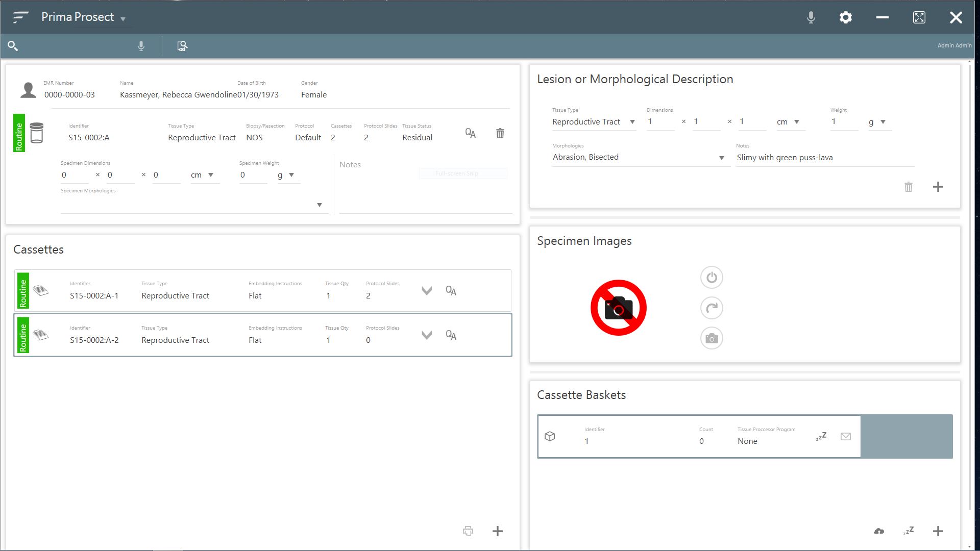Delete specimen S15-0002:A with trash icon
The height and width of the screenshot is (551, 980).
tap(500, 133)
